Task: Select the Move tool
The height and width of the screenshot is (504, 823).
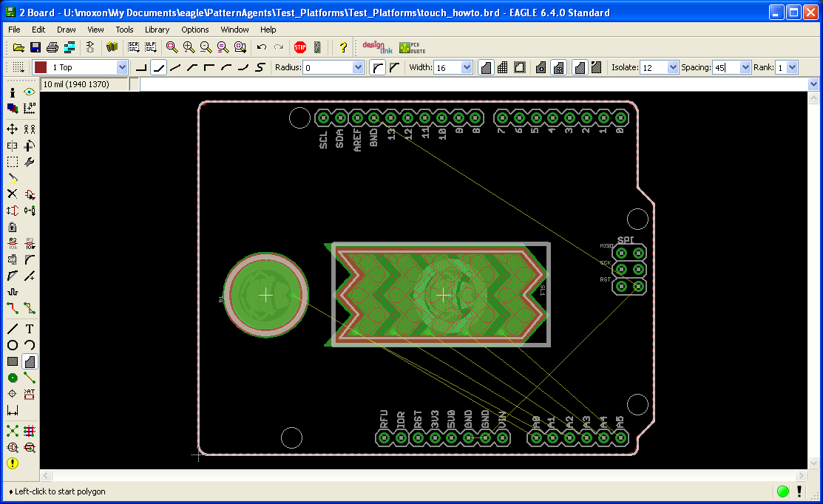Action: [13, 129]
